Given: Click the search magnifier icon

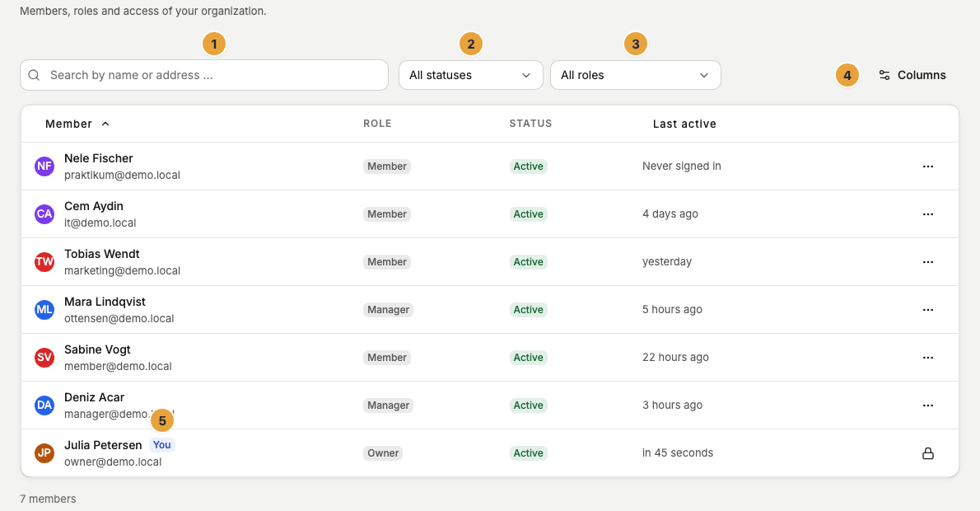Looking at the screenshot, I should coord(35,75).
